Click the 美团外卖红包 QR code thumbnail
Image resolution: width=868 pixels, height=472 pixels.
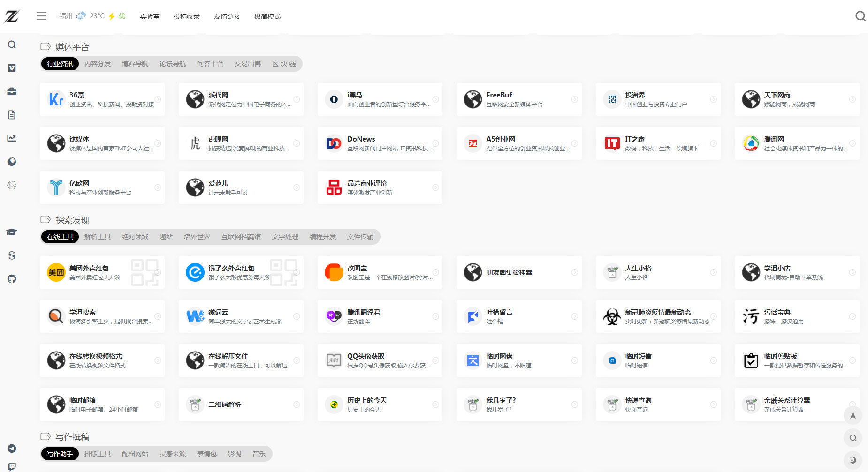click(145, 272)
